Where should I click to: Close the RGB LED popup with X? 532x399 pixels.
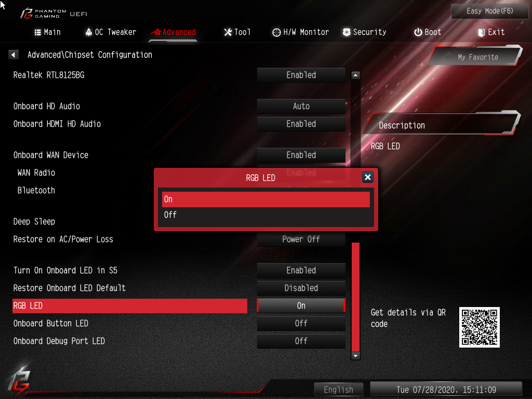pyautogui.click(x=368, y=177)
